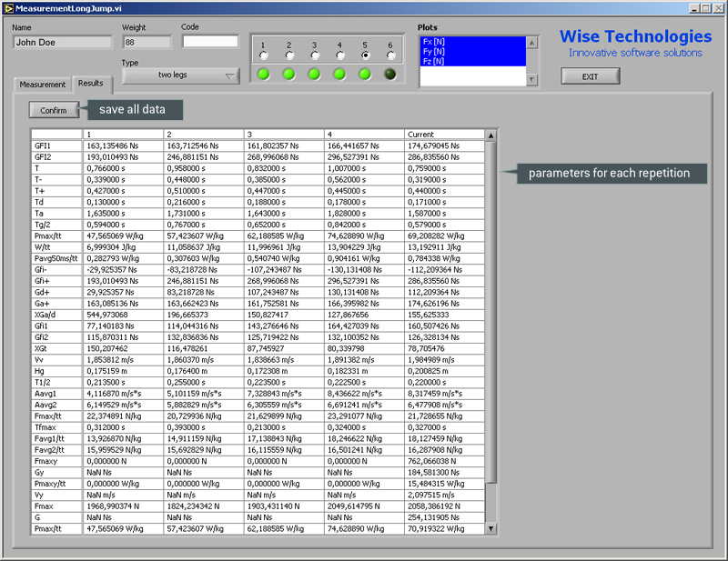728x561 pixels.
Task: Click cell 762,066038 N
Action: tap(444, 461)
